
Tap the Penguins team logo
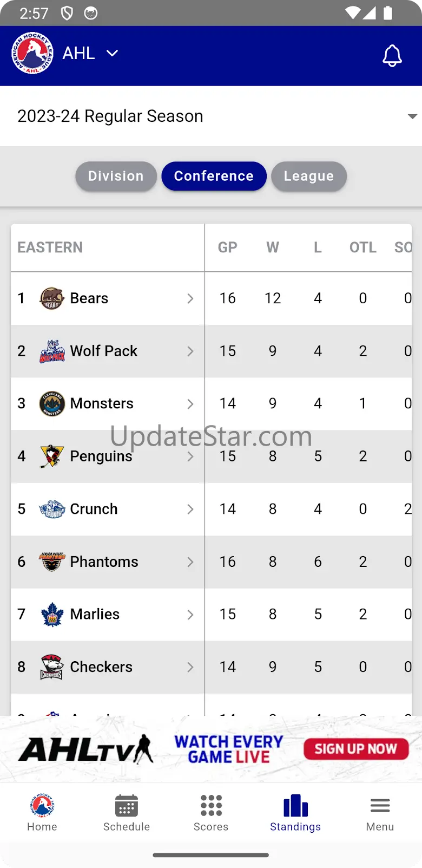52,456
